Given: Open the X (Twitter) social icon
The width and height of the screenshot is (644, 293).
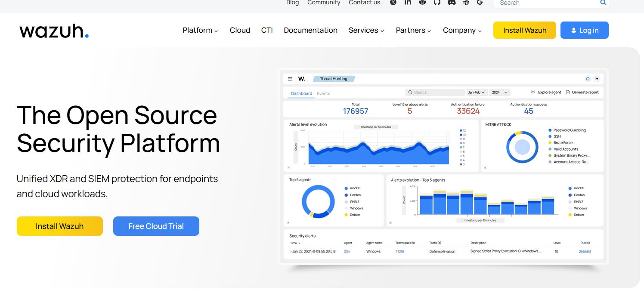Looking at the screenshot, I should click(x=393, y=2).
